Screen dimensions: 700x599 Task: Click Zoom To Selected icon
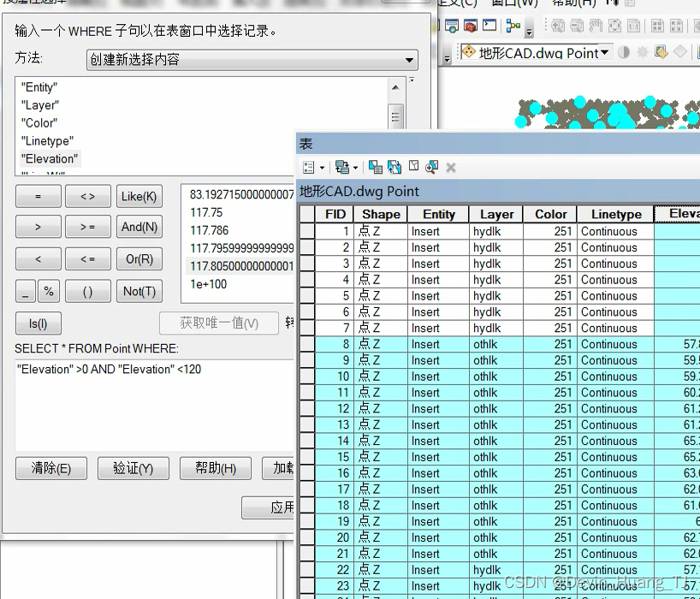pyautogui.click(x=431, y=167)
